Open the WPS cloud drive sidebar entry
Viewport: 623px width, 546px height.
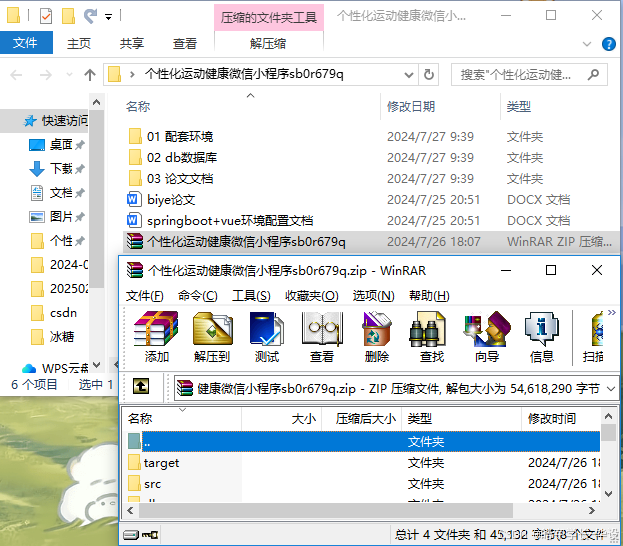click(x=56, y=368)
